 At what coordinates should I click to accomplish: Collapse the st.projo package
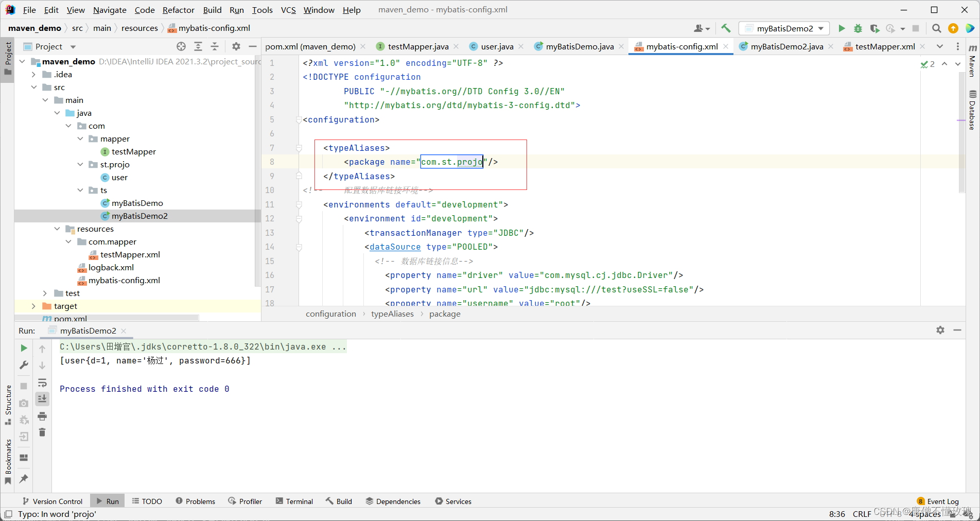click(x=80, y=164)
